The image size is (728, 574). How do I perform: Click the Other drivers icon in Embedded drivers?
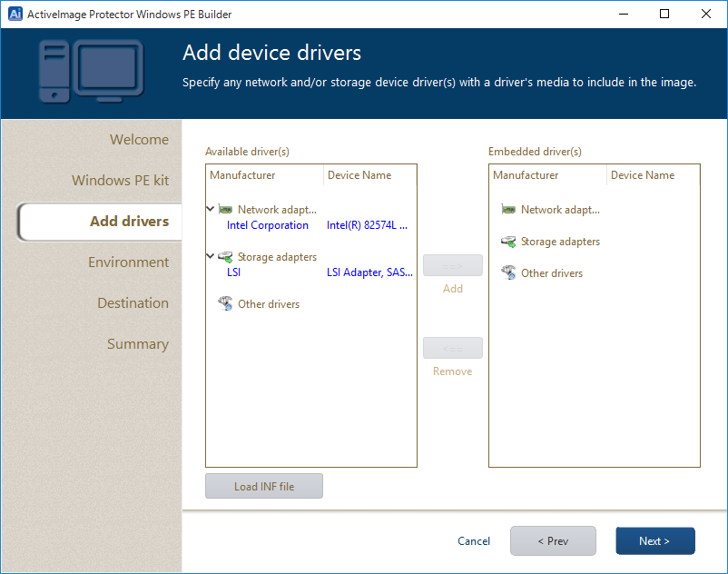[508, 272]
